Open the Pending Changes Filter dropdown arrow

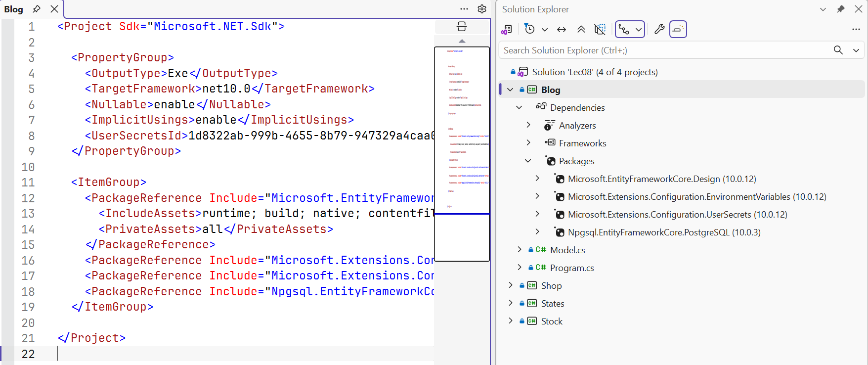545,30
